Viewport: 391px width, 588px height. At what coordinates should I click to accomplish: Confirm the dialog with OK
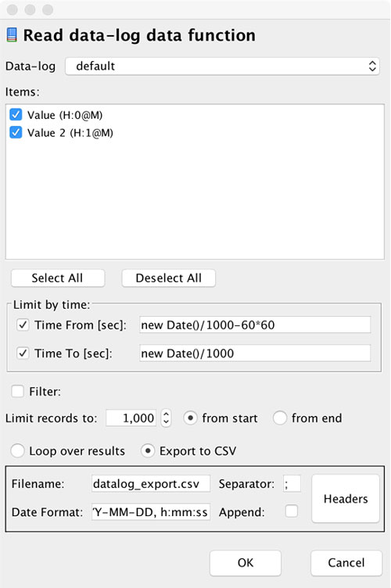[246, 563]
